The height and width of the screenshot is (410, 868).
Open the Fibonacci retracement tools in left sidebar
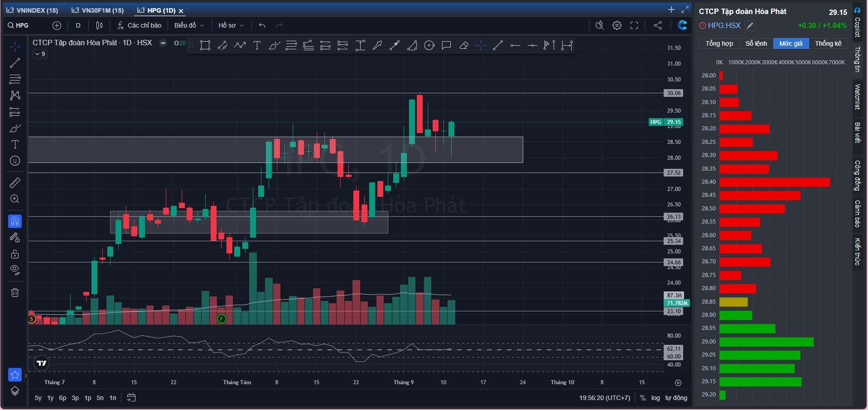click(15, 79)
